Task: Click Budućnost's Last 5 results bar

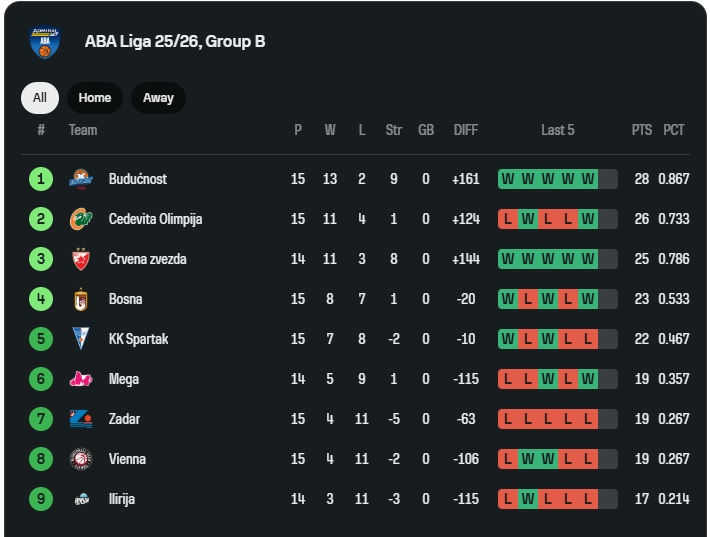Action: pos(557,179)
